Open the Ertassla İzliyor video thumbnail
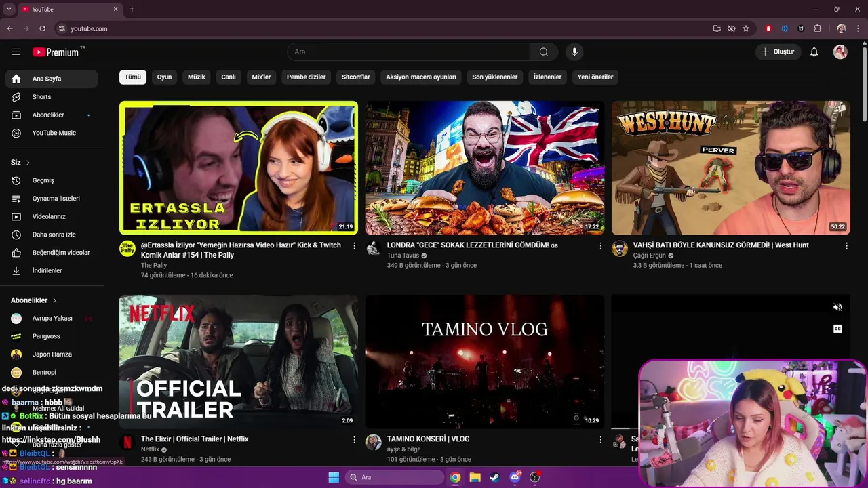This screenshot has width=868, height=488. click(x=239, y=168)
